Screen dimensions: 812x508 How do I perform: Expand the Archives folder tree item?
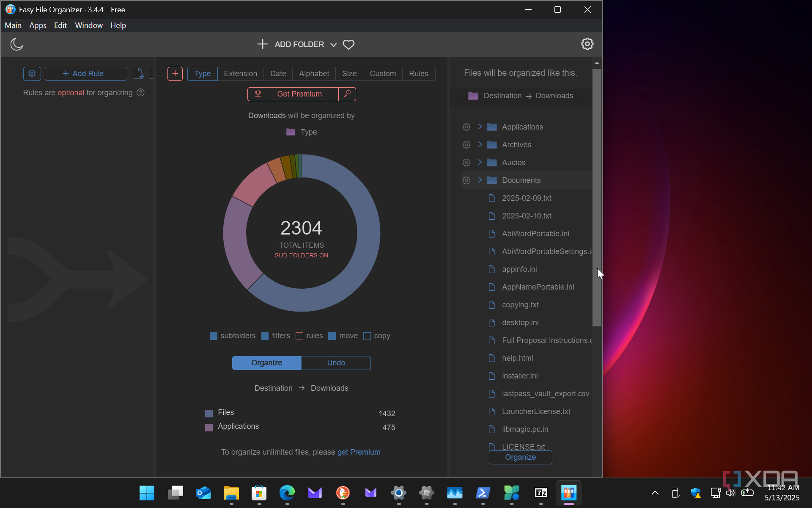(480, 144)
